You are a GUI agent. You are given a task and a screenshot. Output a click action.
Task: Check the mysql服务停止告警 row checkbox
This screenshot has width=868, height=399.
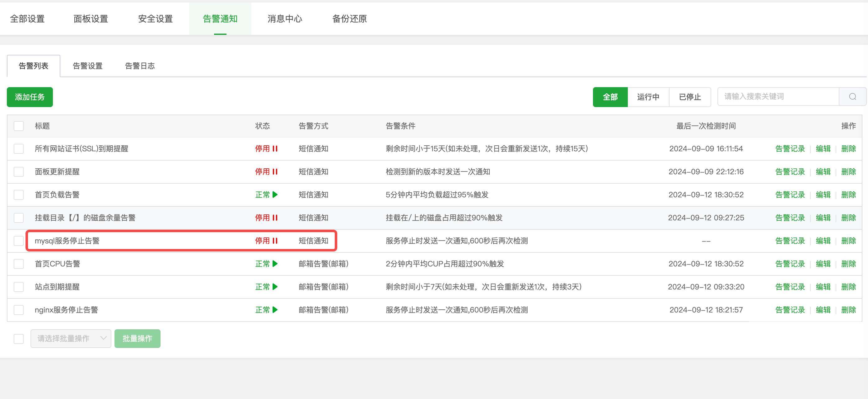tap(19, 241)
